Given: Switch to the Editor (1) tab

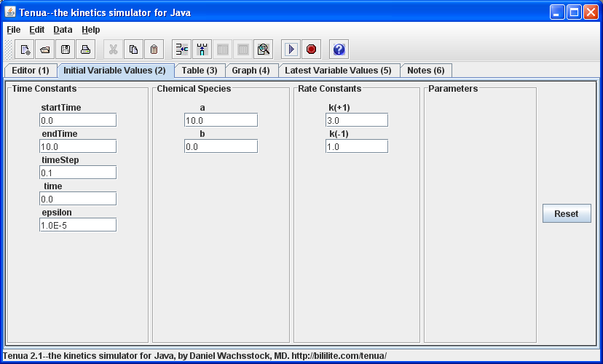Looking at the screenshot, I should (x=31, y=71).
